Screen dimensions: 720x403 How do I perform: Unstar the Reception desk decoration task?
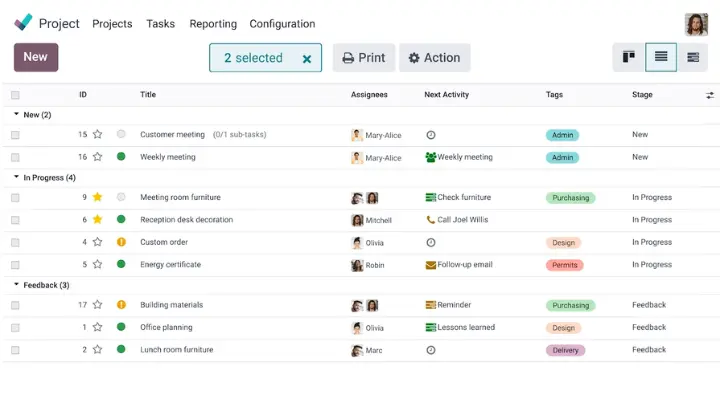coord(97,219)
